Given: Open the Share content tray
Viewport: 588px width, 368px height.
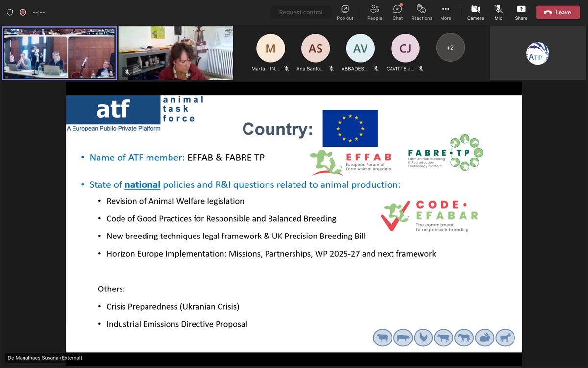Looking at the screenshot, I should point(521,12).
